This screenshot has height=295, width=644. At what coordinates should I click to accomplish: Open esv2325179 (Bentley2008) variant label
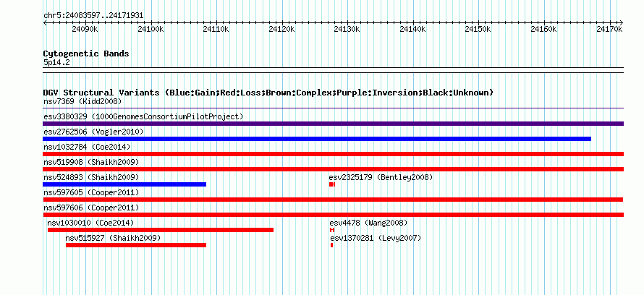(381, 177)
